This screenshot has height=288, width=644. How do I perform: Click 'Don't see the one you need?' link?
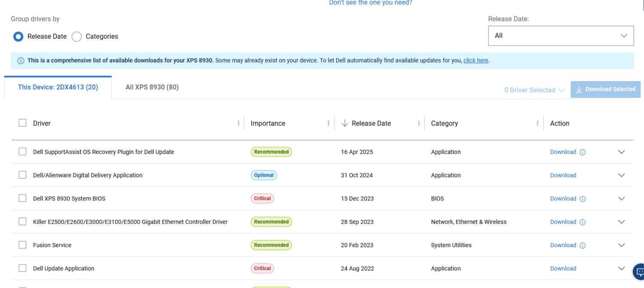pos(371,3)
